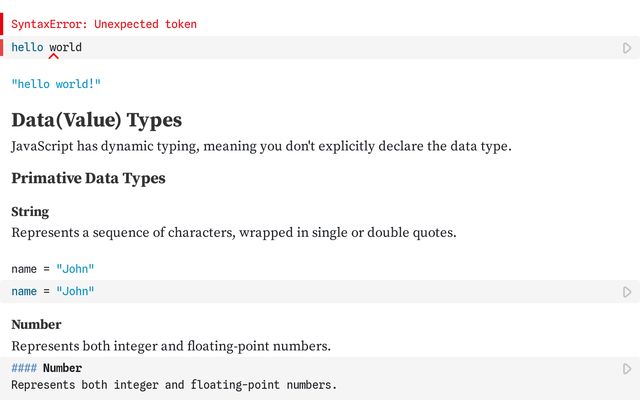640x400 pixels.
Task: Click the rendered 'Number' section heading
Action: click(x=36, y=325)
